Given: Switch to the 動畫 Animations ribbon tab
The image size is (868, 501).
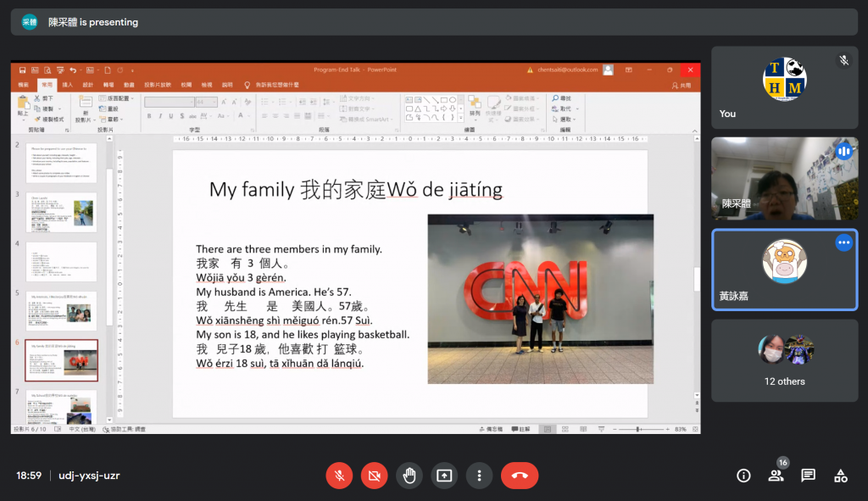Looking at the screenshot, I should tap(129, 85).
